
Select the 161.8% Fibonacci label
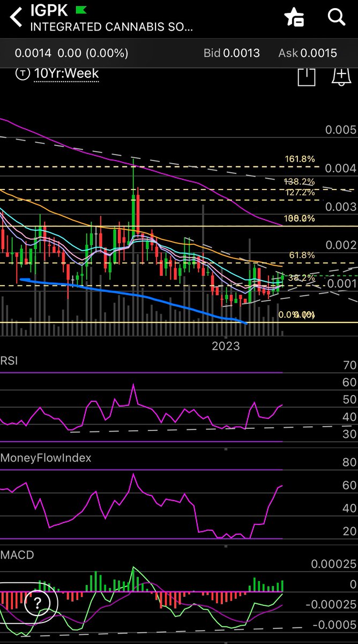pos(300,159)
